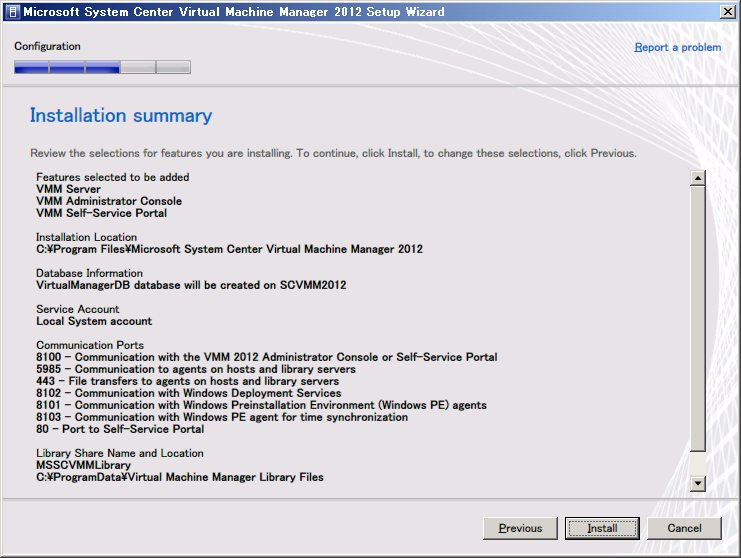Click the installation location path text
Image resolution: width=741 pixels, height=558 pixels.
pos(230,249)
